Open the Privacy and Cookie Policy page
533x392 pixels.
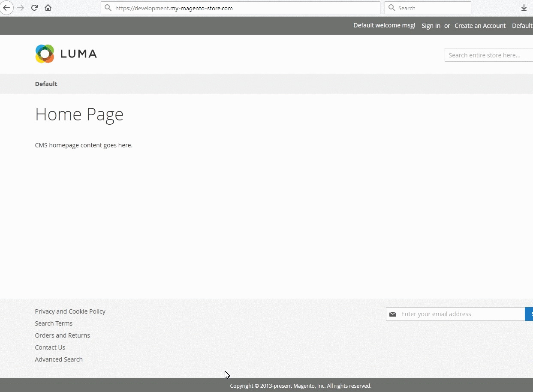pyautogui.click(x=70, y=311)
